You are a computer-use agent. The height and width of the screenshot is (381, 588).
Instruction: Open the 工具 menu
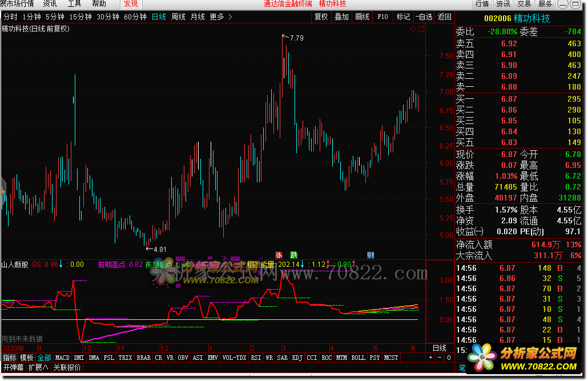[x=74, y=4]
